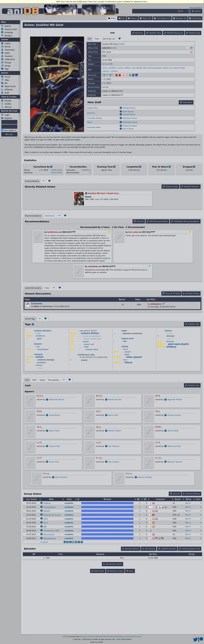
Task: Open the Discography tab
Action: (x=54, y=380)
